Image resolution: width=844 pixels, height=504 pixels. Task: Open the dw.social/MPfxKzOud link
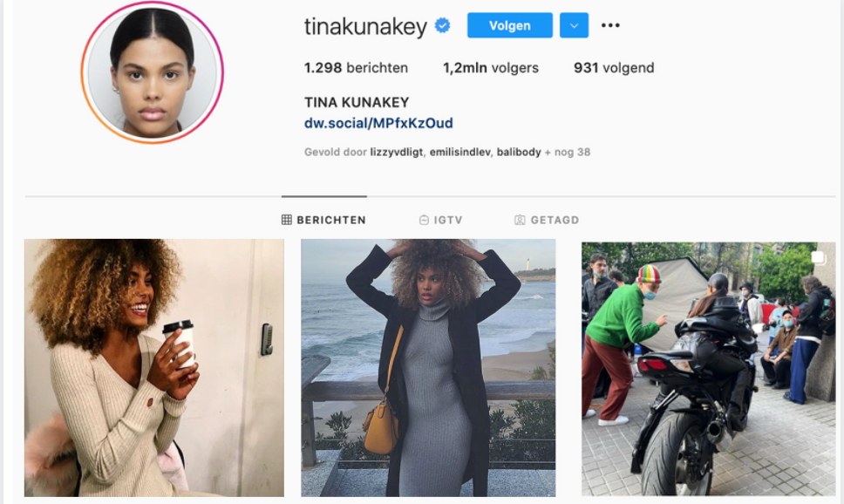point(378,123)
